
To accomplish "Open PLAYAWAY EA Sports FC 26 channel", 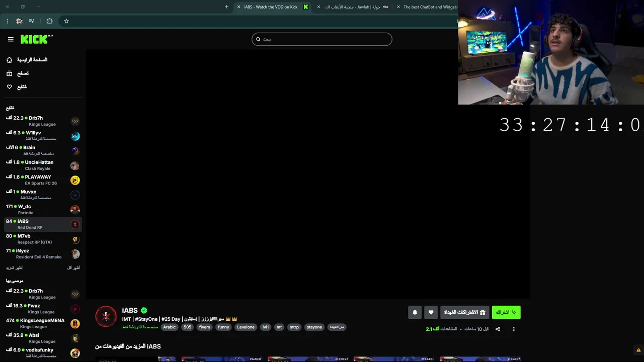I will pos(43,180).
